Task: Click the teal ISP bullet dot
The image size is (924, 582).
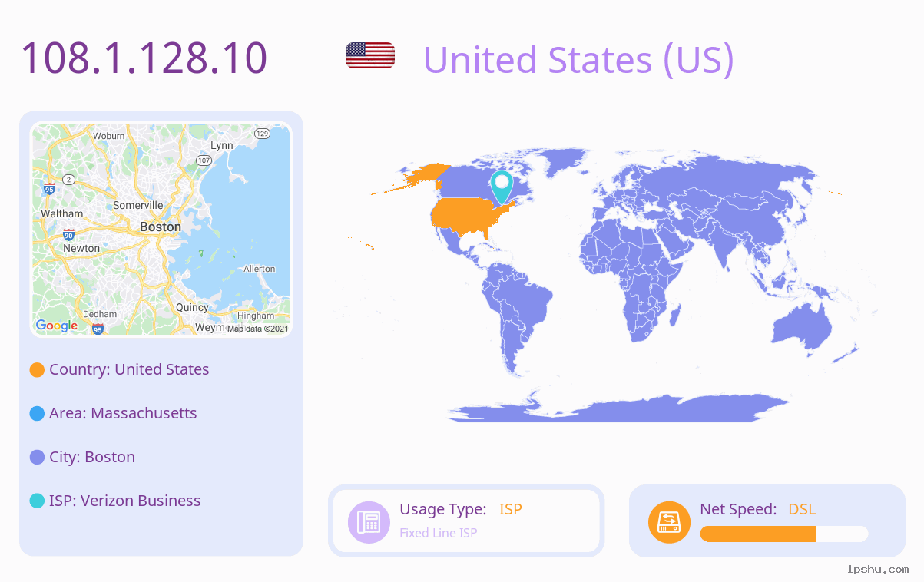Action: point(37,501)
